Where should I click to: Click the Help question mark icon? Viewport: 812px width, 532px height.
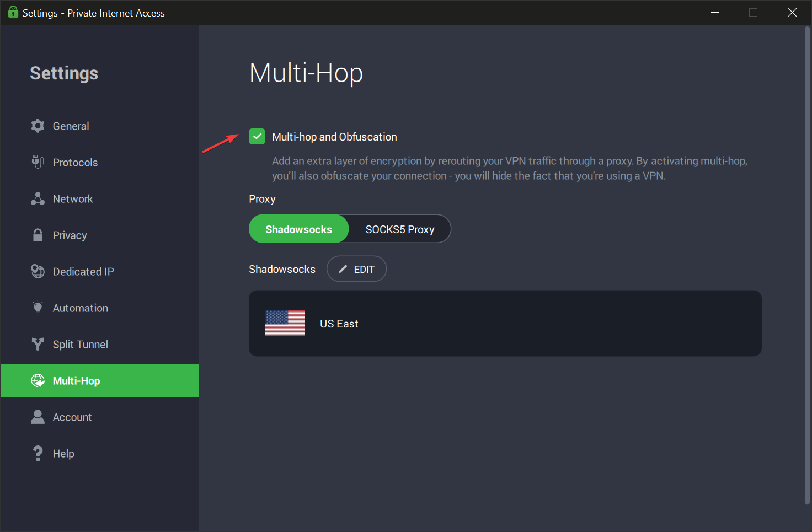click(38, 453)
